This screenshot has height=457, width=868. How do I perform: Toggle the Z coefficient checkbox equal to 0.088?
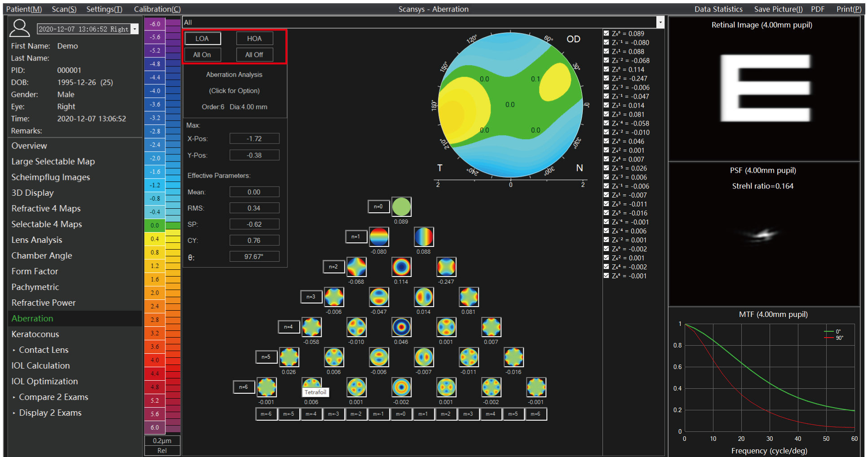click(x=607, y=51)
